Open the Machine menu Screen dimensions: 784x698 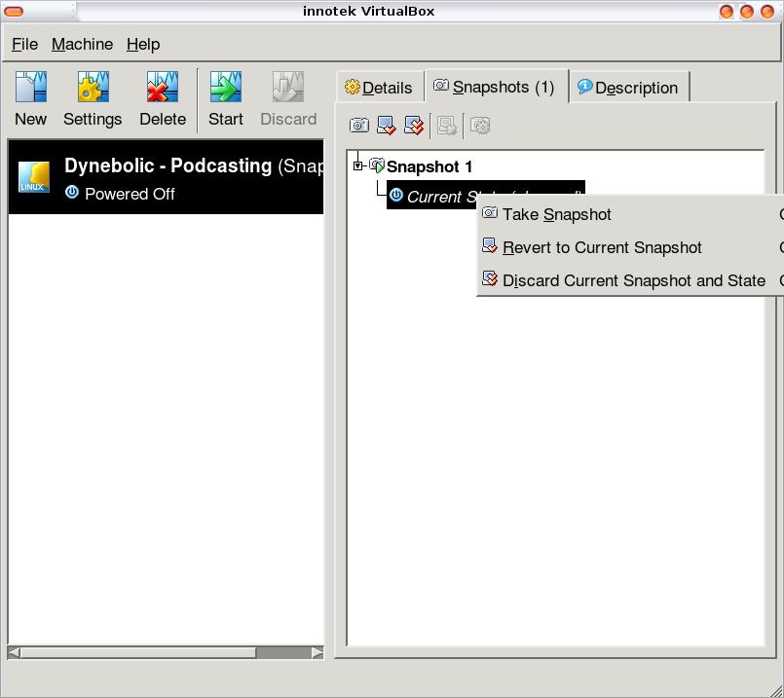(x=82, y=44)
